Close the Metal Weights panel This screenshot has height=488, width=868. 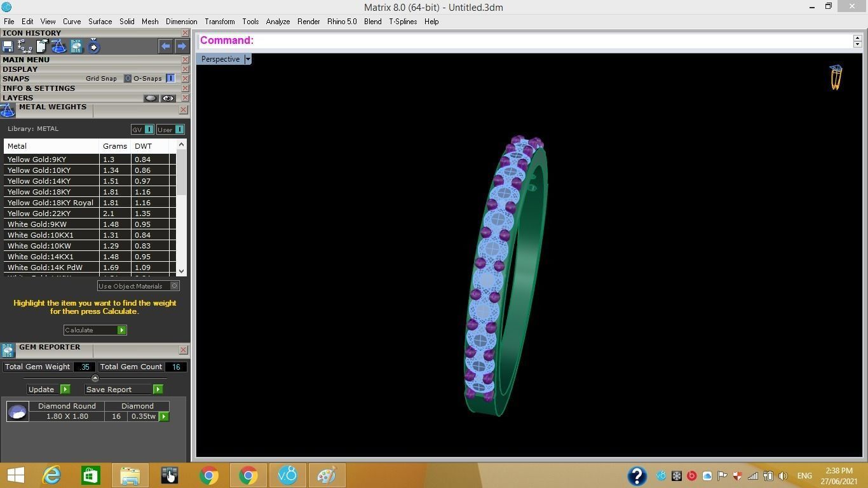(x=183, y=110)
